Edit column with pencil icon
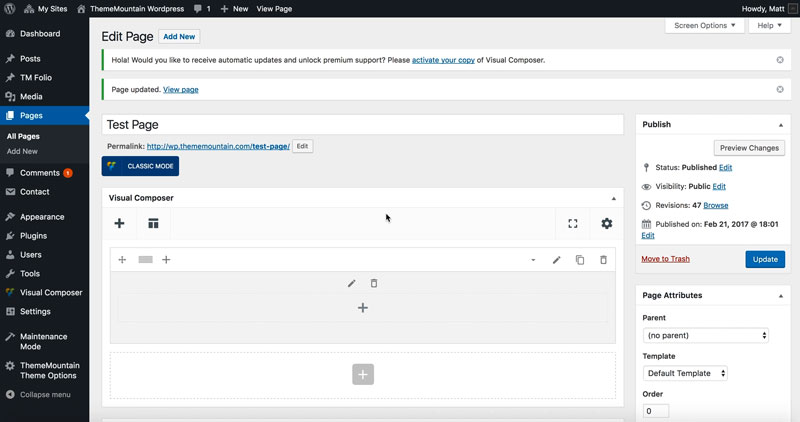Screen dimensions: 800x422 pos(352,283)
